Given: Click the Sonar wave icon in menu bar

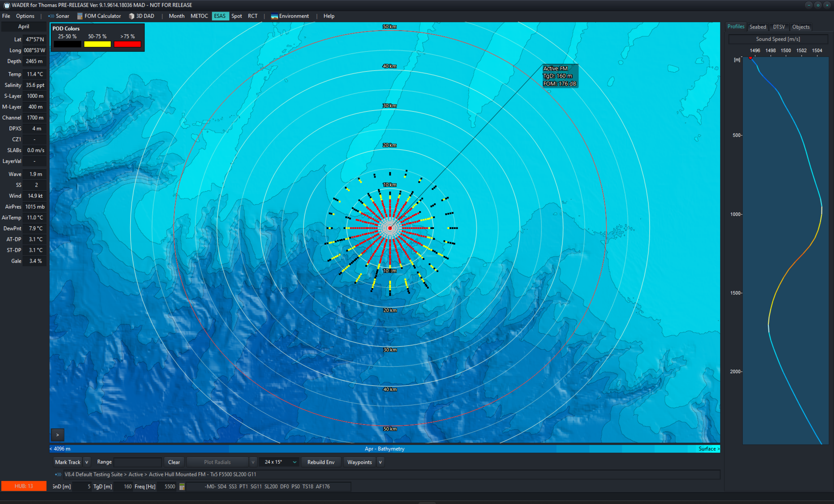Looking at the screenshot, I should point(51,16).
